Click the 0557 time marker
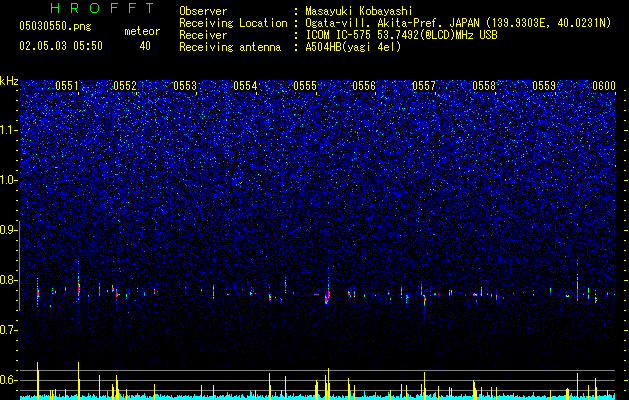Screen dimensions: 629x400 424,86
